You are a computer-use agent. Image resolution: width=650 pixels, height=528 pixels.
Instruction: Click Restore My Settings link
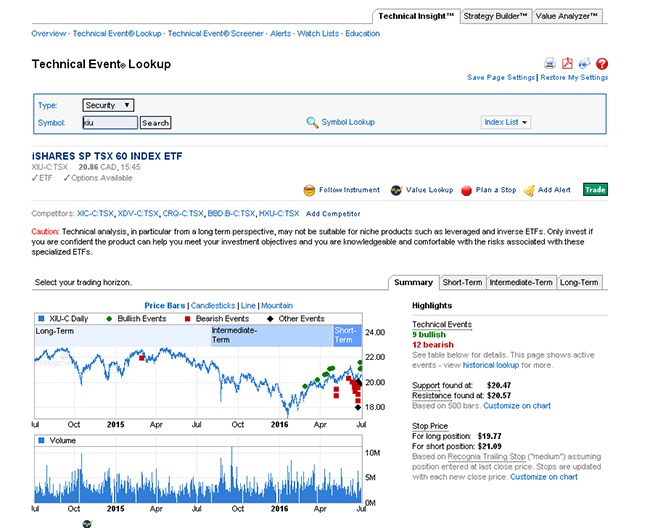(574, 78)
